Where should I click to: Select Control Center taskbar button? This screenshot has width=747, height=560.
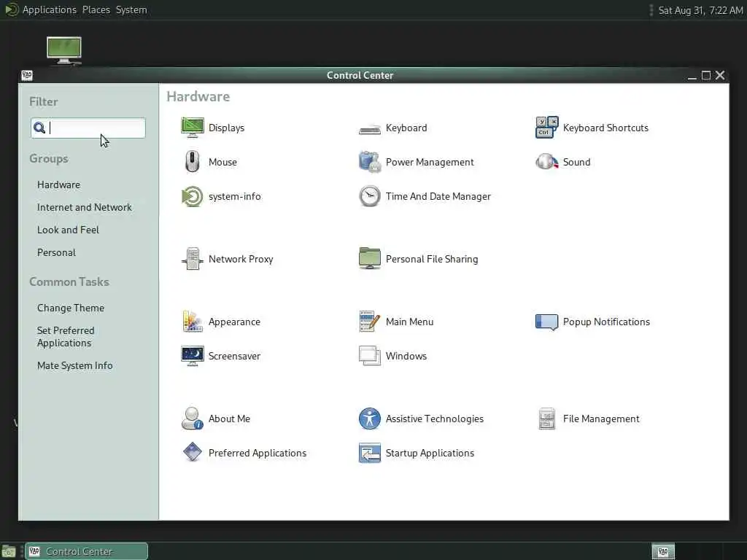click(x=86, y=551)
